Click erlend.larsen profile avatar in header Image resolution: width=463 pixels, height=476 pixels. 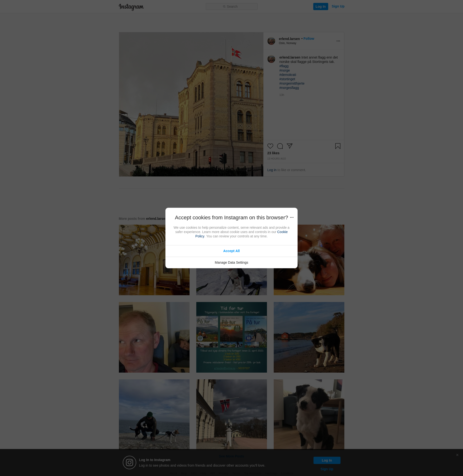[271, 41]
